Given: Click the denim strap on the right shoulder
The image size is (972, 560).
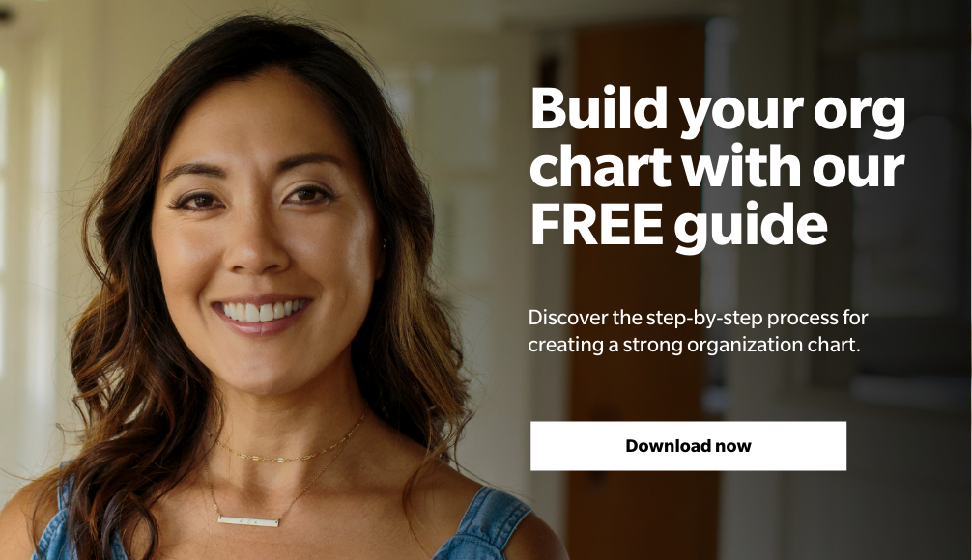Looking at the screenshot, I should [485, 523].
